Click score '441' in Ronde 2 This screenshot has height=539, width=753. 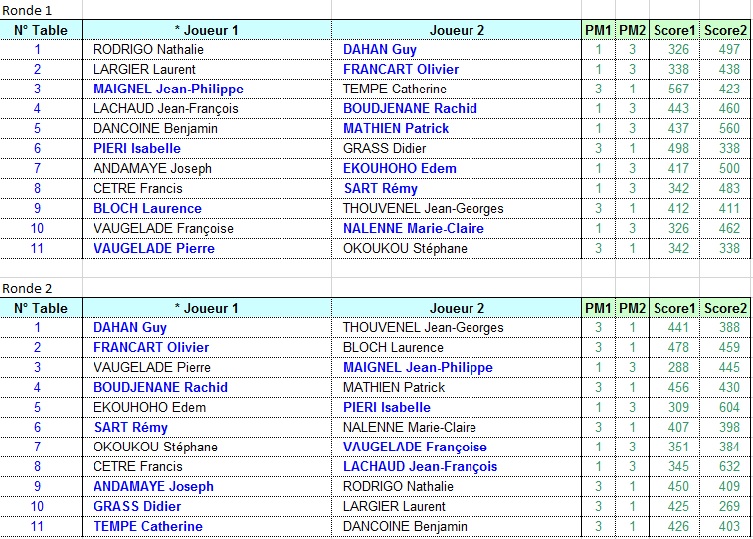[x=678, y=328]
